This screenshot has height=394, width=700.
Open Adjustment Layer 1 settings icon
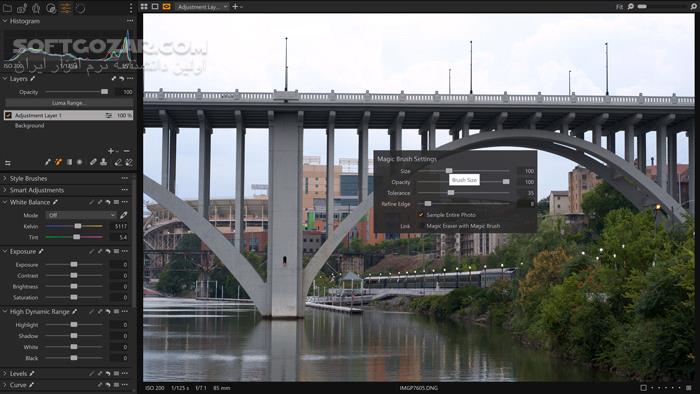[108, 115]
